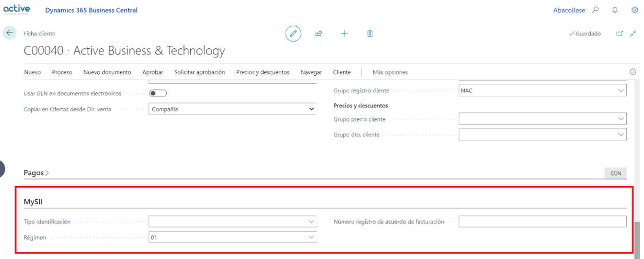This screenshot has height=259, width=644.
Task: Open page in new window icon
Action: tap(620, 34)
